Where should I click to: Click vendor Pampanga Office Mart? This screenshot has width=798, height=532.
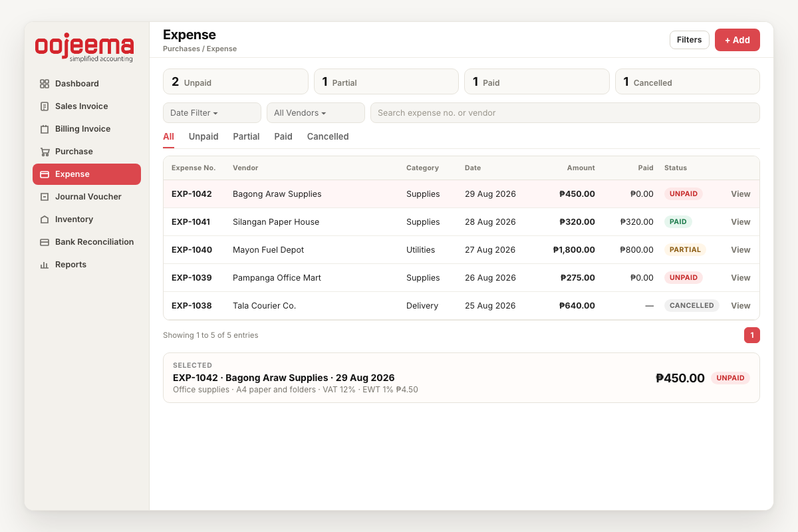pos(277,278)
